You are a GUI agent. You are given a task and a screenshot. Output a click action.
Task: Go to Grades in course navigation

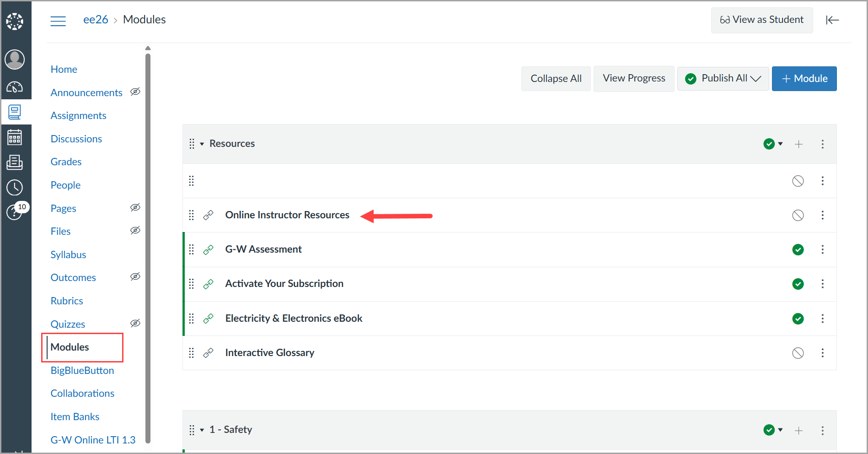[66, 162]
